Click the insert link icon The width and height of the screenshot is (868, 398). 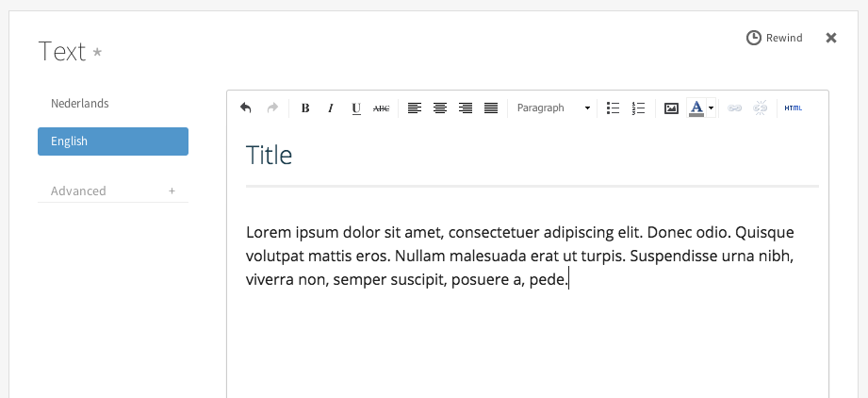pyautogui.click(x=734, y=108)
